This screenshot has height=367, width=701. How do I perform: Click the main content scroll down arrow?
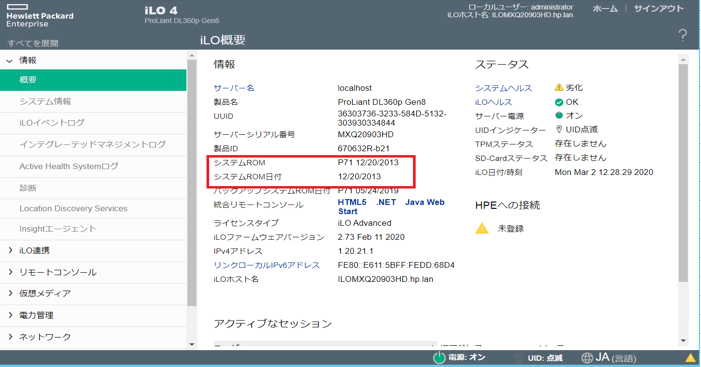[683, 341]
